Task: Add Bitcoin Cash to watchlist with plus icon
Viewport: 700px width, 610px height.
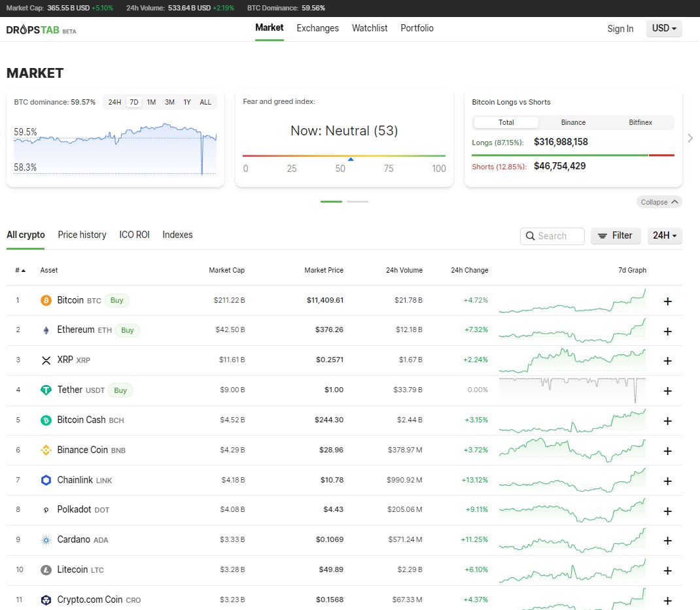Action: [x=667, y=421]
